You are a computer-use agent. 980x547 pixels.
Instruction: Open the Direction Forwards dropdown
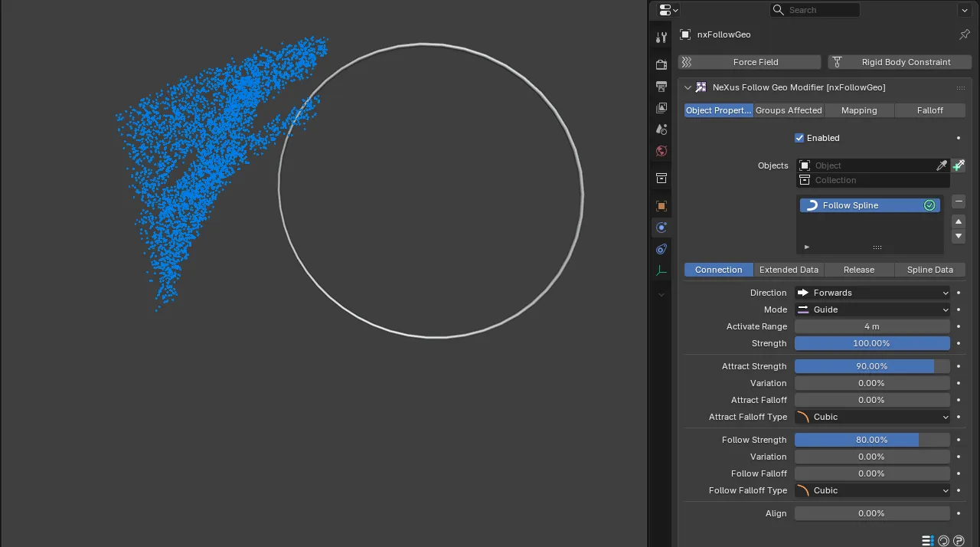(x=872, y=293)
